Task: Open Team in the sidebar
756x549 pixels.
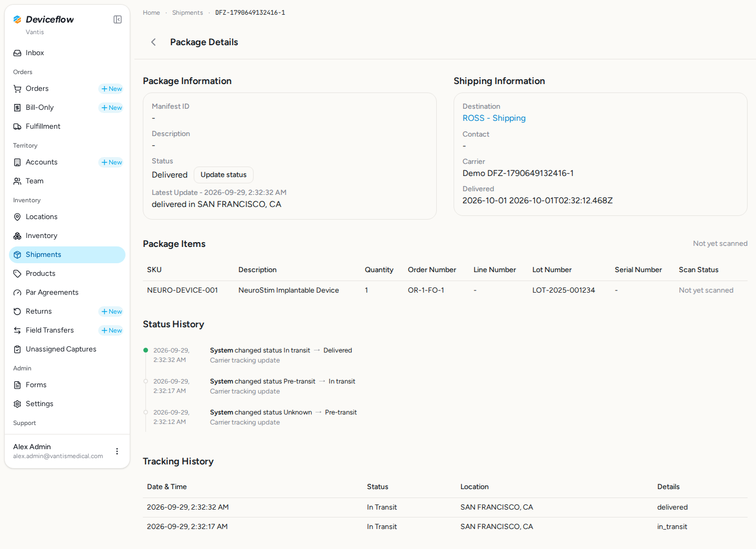Action: click(67, 181)
